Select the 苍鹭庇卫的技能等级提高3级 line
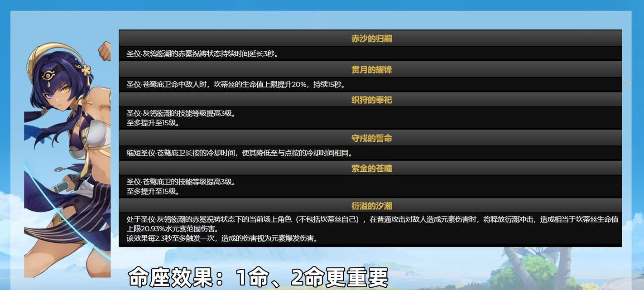 pyautogui.click(x=181, y=182)
